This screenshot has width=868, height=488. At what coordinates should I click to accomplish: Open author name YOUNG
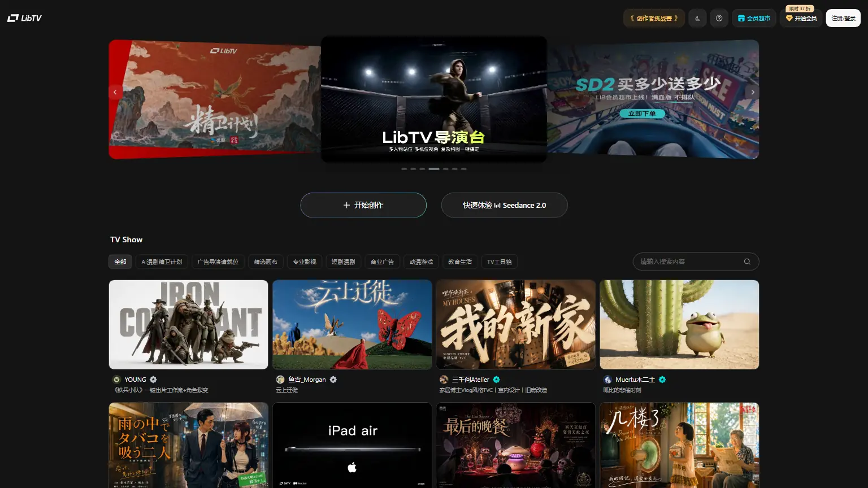click(x=136, y=380)
